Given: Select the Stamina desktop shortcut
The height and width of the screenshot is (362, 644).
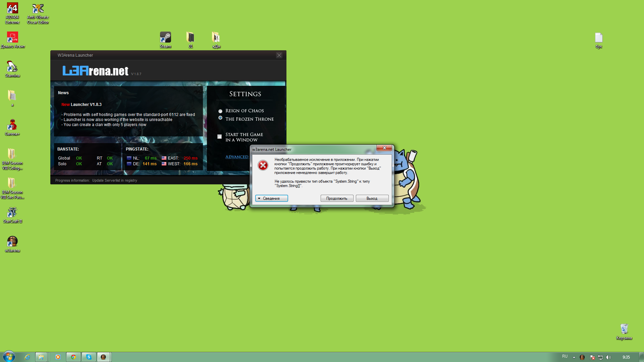Looking at the screenshot, I should (12, 69).
